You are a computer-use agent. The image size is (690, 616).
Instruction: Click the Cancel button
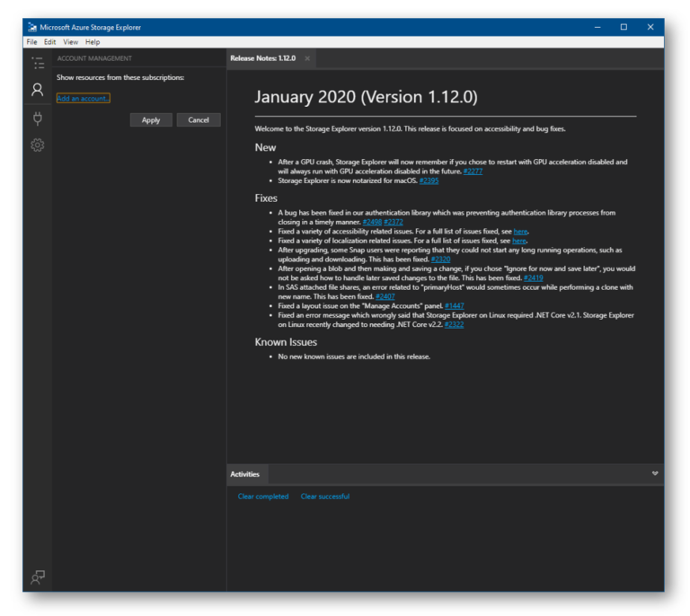pos(199,120)
